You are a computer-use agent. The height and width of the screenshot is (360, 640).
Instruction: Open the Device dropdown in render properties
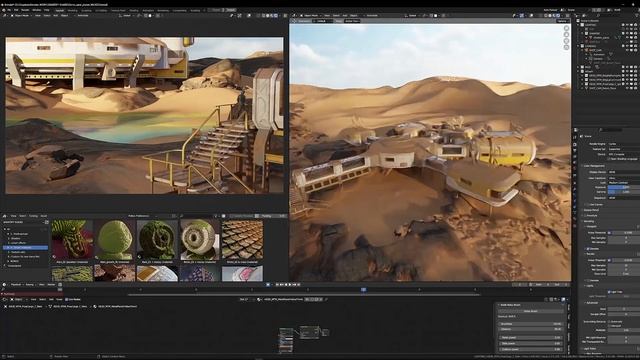point(624,154)
